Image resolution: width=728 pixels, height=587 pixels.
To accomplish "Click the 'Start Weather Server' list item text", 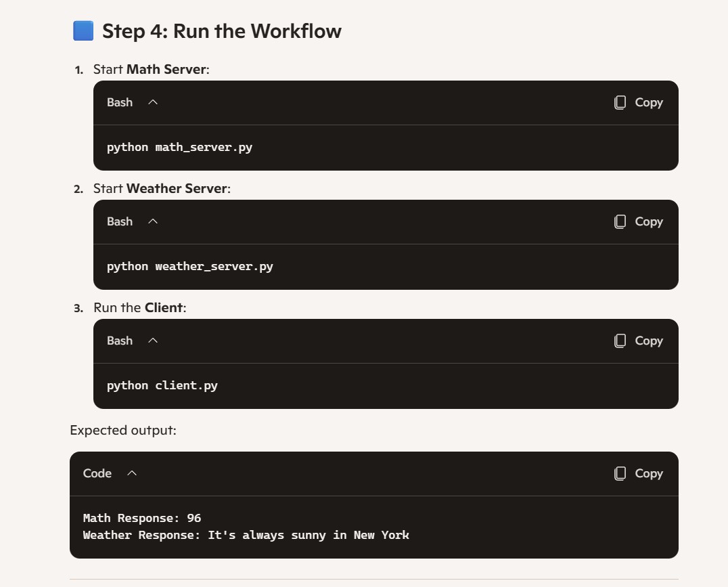I will 162,188.
